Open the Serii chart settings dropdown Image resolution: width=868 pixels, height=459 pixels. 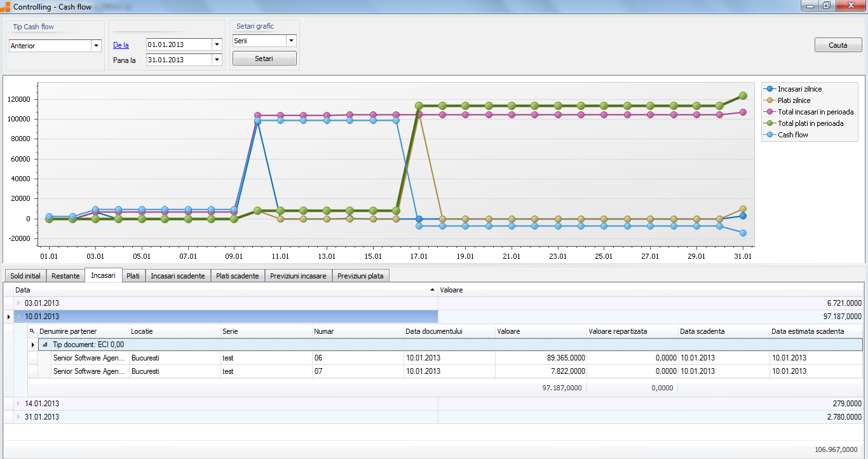click(x=290, y=41)
